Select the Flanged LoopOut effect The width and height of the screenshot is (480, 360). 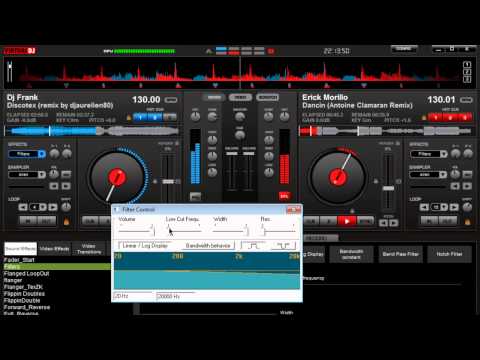coord(26,274)
